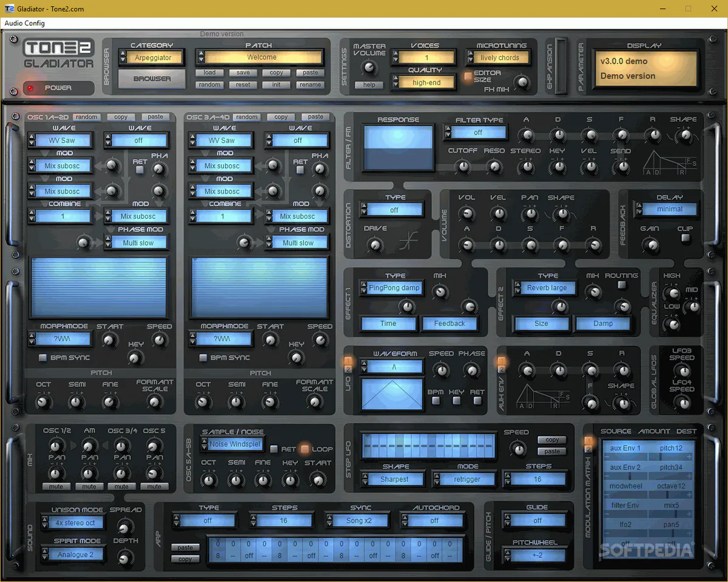The height and width of the screenshot is (582, 728).
Task: Toggle Effect 2 Routing checkbox
Action: (622, 284)
